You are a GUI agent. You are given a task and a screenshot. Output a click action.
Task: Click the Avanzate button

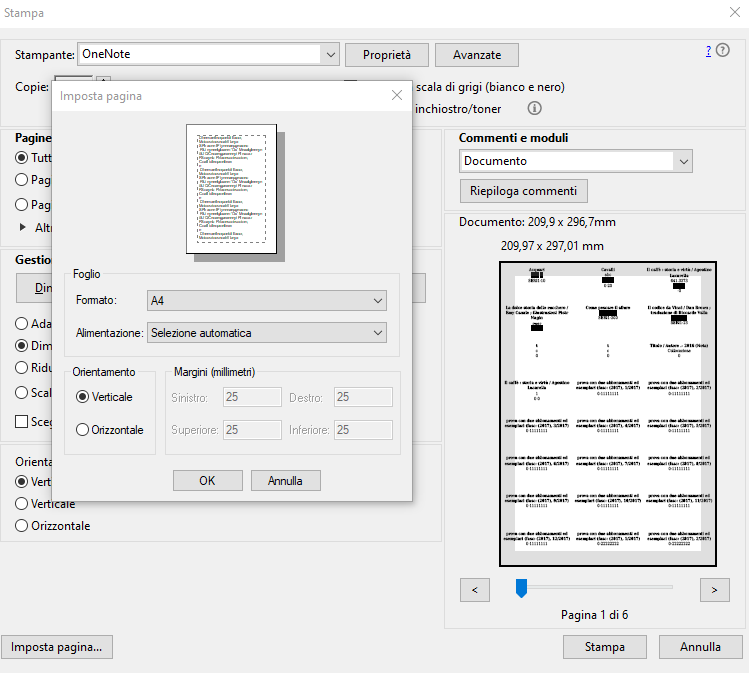[476, 54]
